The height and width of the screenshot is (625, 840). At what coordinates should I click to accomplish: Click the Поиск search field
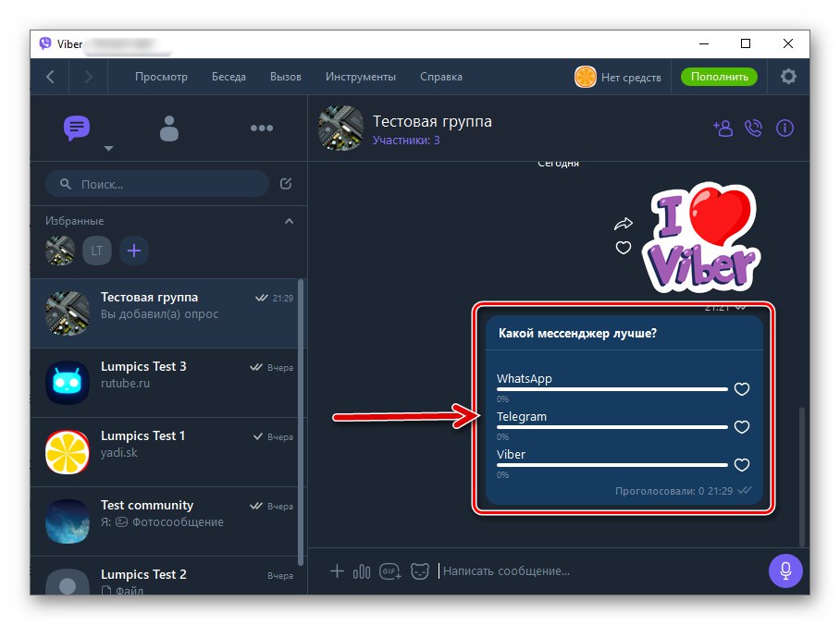[x=157, y=184]
